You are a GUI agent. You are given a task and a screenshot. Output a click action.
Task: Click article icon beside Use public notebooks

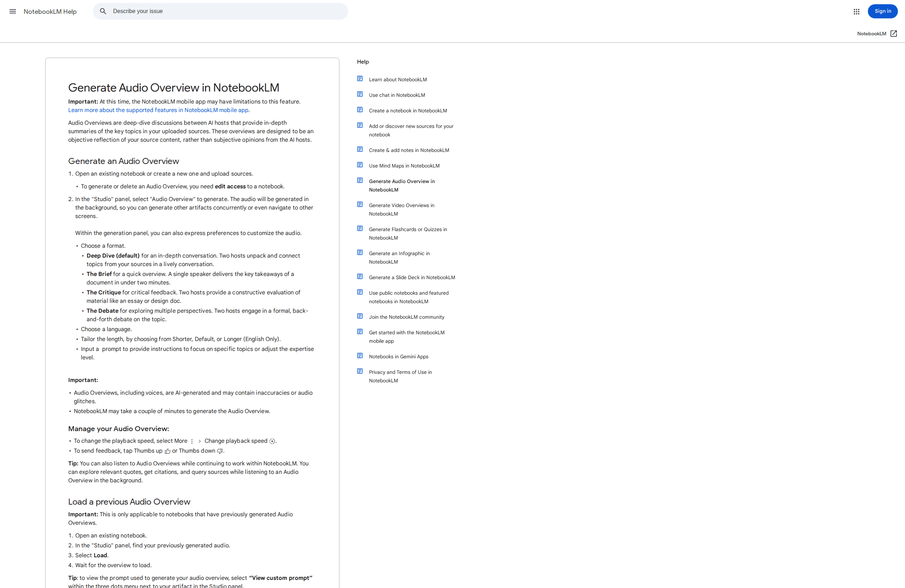[x=360, y=292]
